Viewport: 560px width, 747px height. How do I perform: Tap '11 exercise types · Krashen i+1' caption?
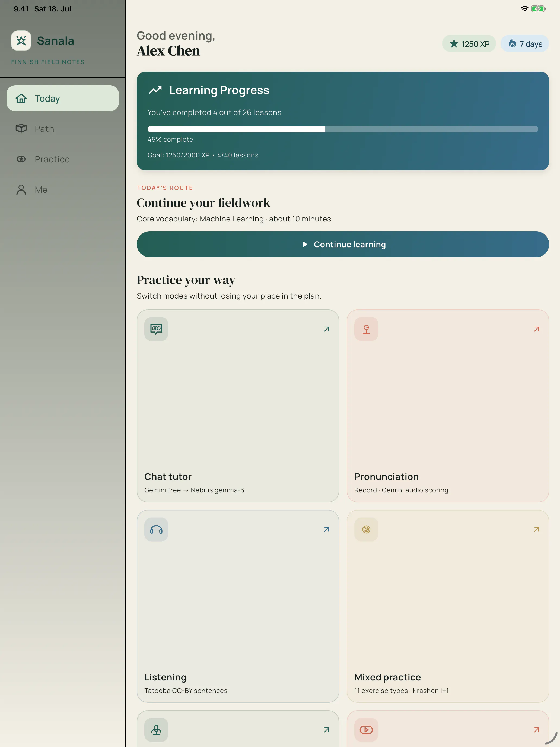(x=401, y=691)
